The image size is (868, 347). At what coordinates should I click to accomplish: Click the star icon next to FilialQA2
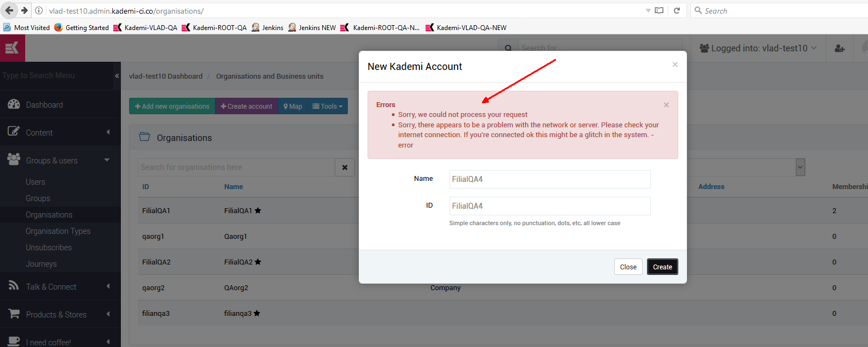(258, 262)
